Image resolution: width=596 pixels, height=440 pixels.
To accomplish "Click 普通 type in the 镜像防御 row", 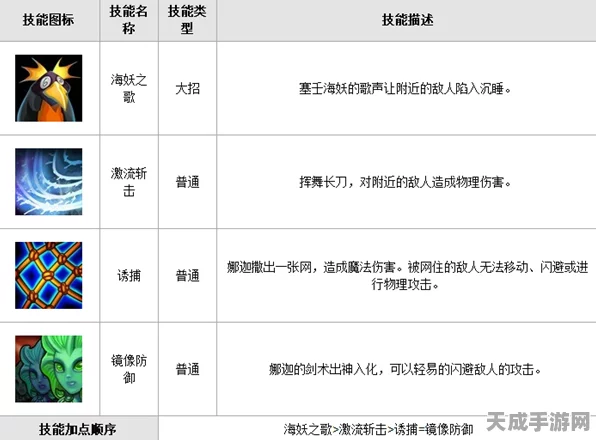I will pyautogui.click(x=187, y=369).
